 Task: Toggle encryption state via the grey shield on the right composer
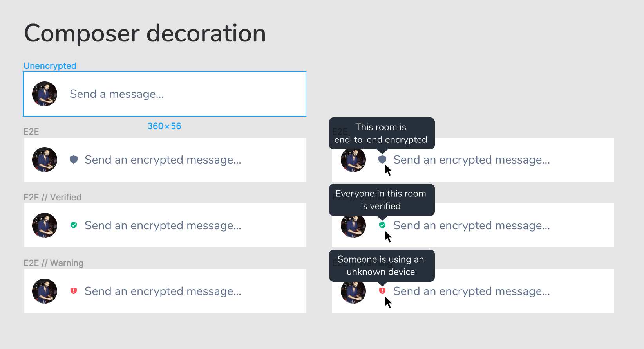coord(382,160)
